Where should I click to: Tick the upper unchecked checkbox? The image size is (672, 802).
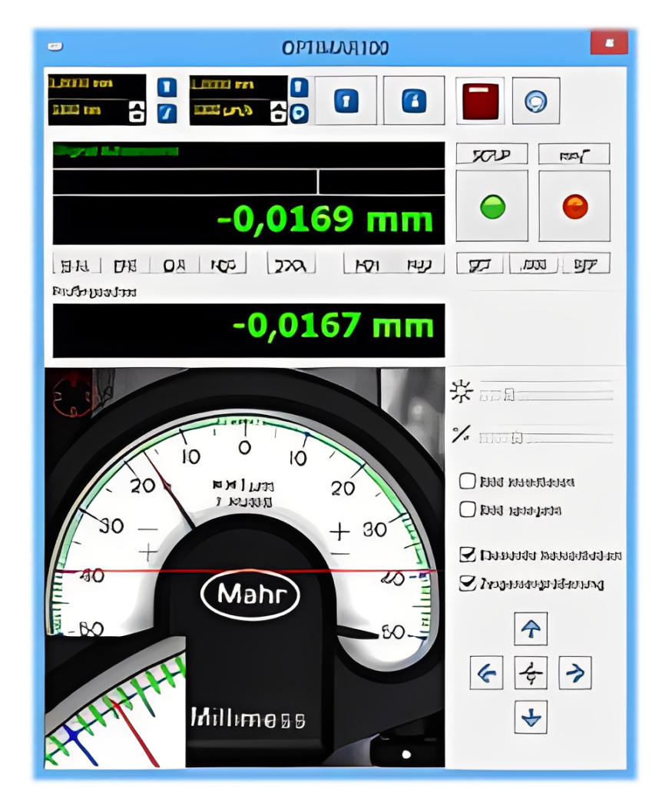coord(468,481)
